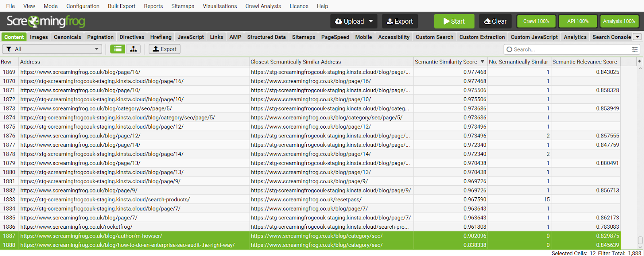Switch to the Pagination tab
The height and width of the screenshot is (256, 644).
pyautogui.click(x=100, y=37)
